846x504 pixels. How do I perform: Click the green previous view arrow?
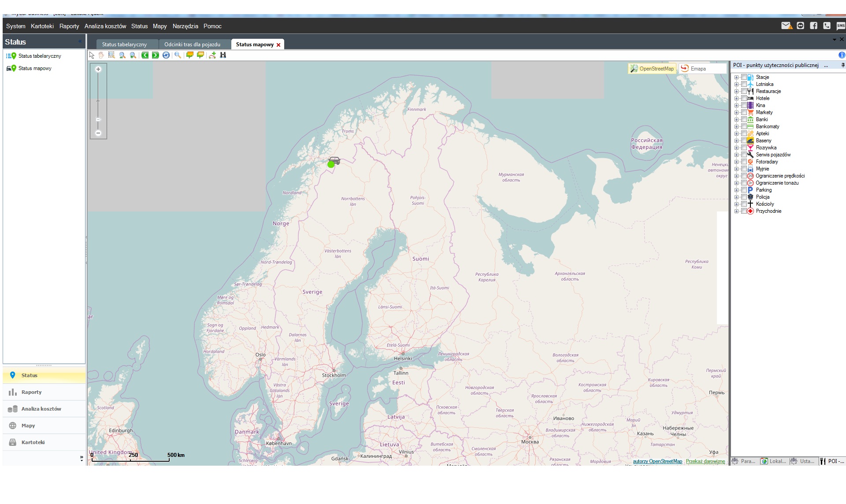point(145,55)
